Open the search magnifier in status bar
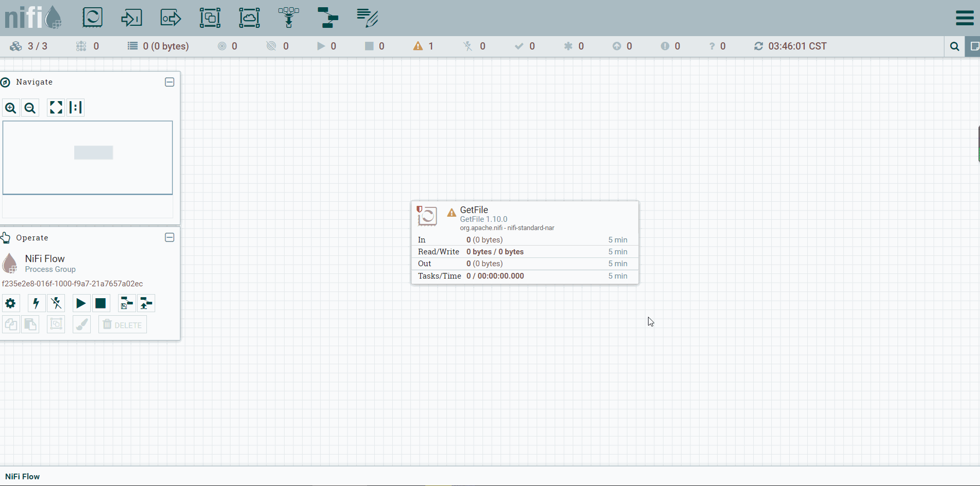This screenshot has width=980, height=486. (x=954, y=46)
